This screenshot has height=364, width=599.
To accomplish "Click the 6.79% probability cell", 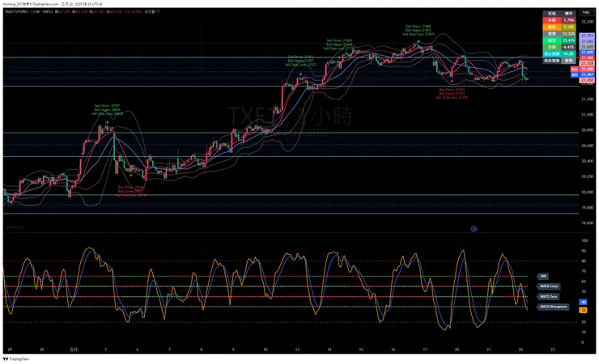I will point(568,20).
